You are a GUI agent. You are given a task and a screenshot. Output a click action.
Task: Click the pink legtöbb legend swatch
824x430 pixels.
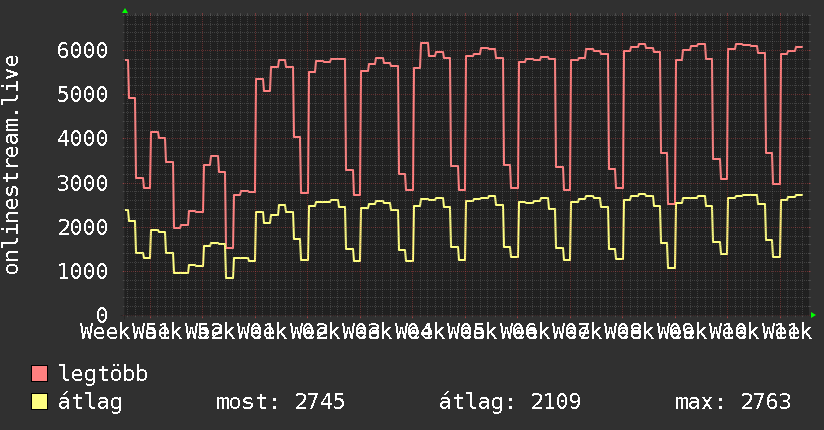[x=39, y=374]
